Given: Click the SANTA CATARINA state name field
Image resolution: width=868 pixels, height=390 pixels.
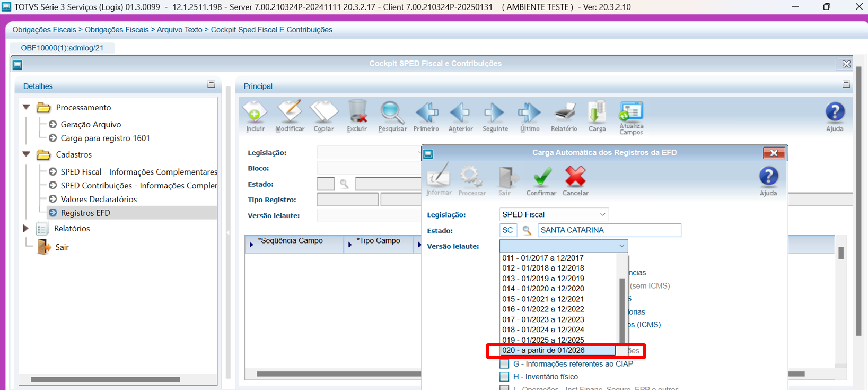Looking at the screenshot, I should click(609, 230).
